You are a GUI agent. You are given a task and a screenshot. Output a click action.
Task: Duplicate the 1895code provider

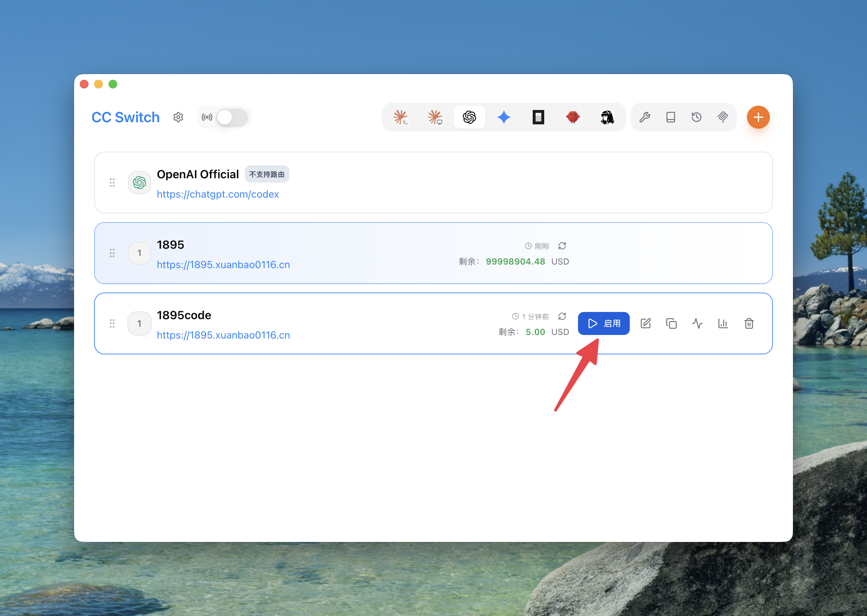click(671, 323)
